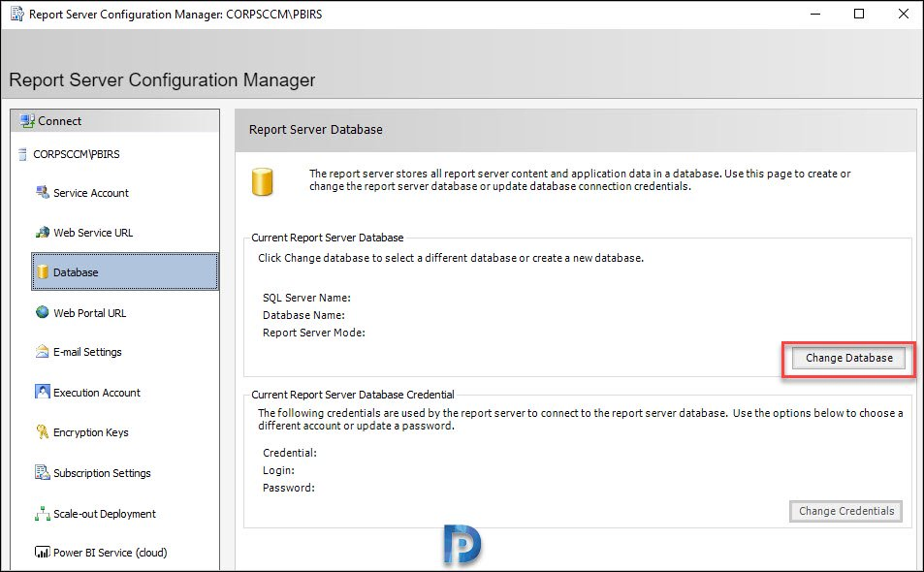Open the Web Service URL icon
The height and width of the screenshot is (572, 924).
[x=43, y=232]
